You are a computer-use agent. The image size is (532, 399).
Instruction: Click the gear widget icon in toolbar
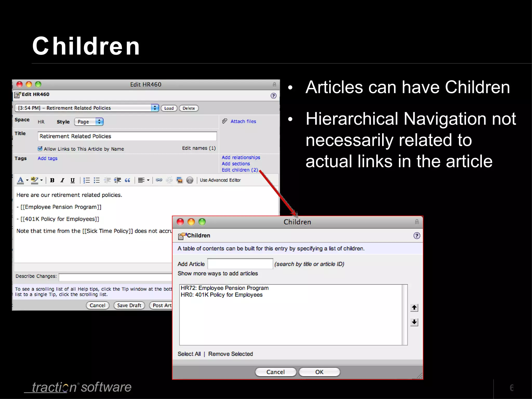tap(190, 180)
